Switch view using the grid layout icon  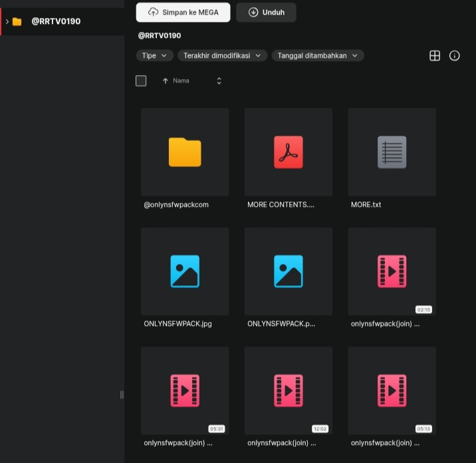click(435, 56)
